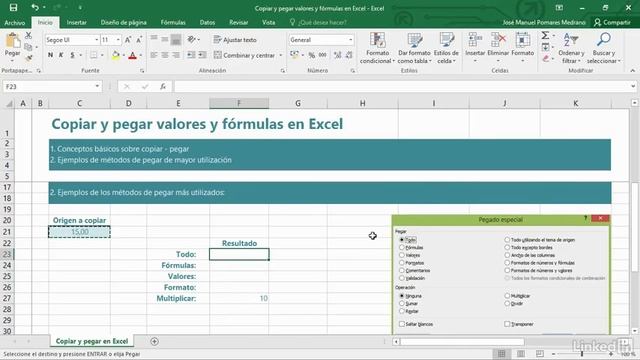Toggle italic with the K button
The height and width of the screenshot is (360, 640).
[x=61, y=55]
